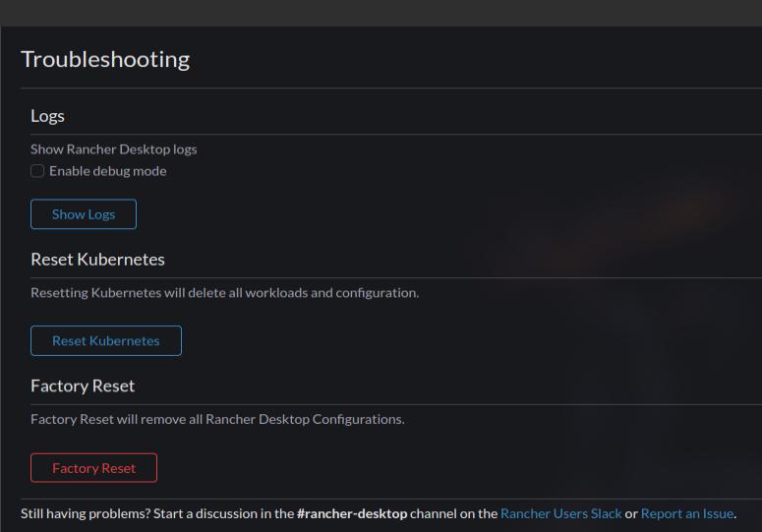Click the dark title bar strip at top
The image size is (762, 532).
pos(381,12)
